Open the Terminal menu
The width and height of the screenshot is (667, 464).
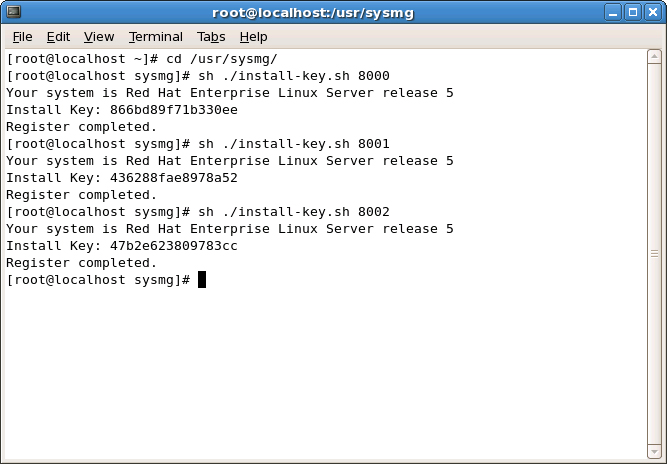[156, 37]
